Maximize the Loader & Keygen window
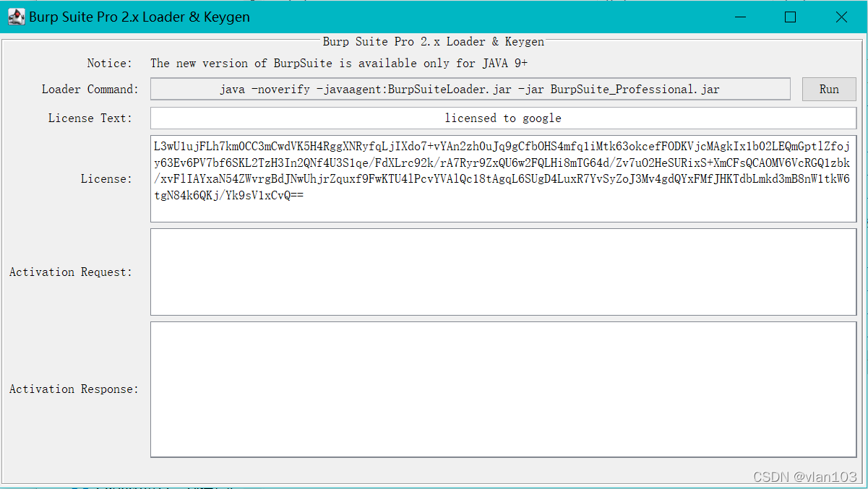 [790, 17]
